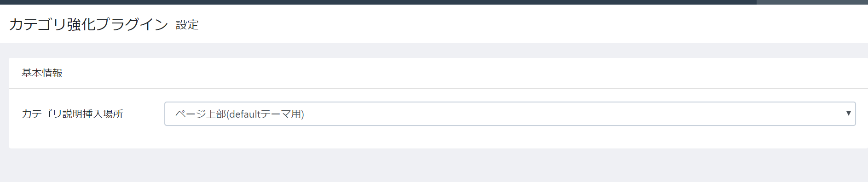Click the 基本情報 section header text
Viewport: 868px width, 182px height.
(x=42, y=73)
